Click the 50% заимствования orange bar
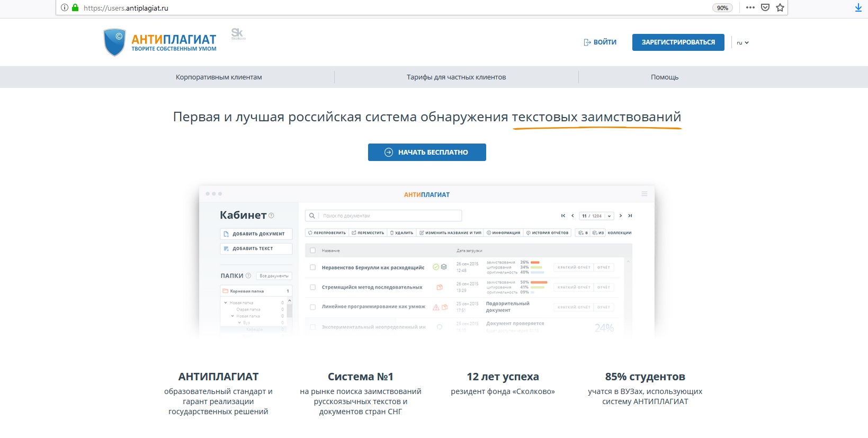 [x=539, y=282]
